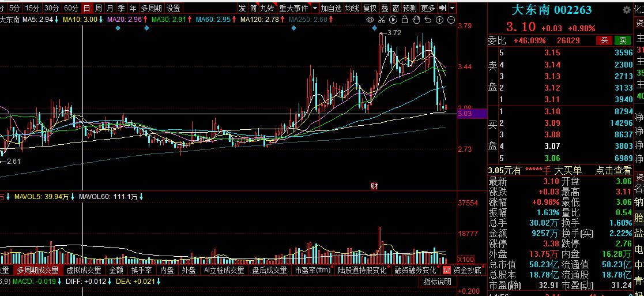Select the 年 yearly period tab
This screenshot has height=296, width=644.
(133, 8)
